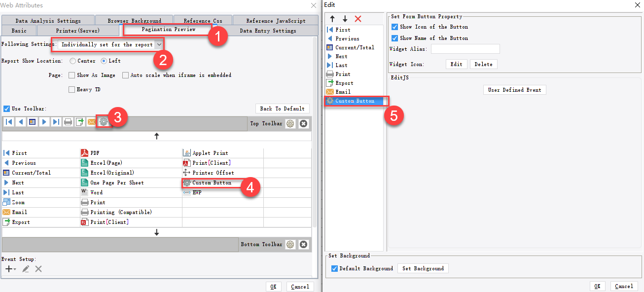Select Left radio for report location

point(104,61)
